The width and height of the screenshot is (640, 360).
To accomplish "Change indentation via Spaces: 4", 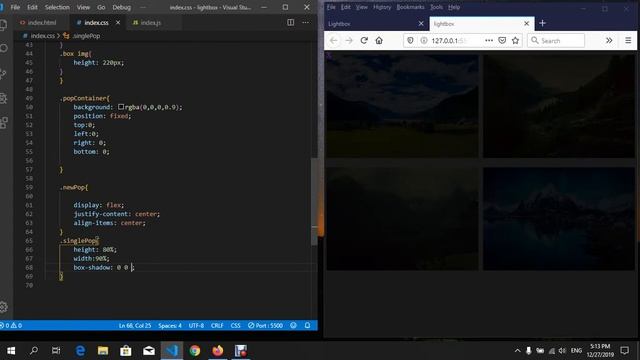I will [x=170, y=325].
